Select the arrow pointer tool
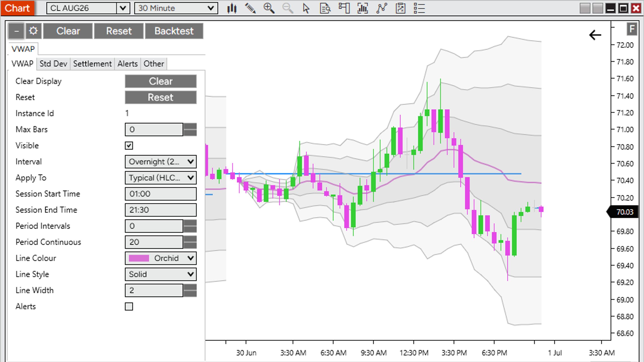The height and width of the screenshot is (362, 644). tap(306, 8)
